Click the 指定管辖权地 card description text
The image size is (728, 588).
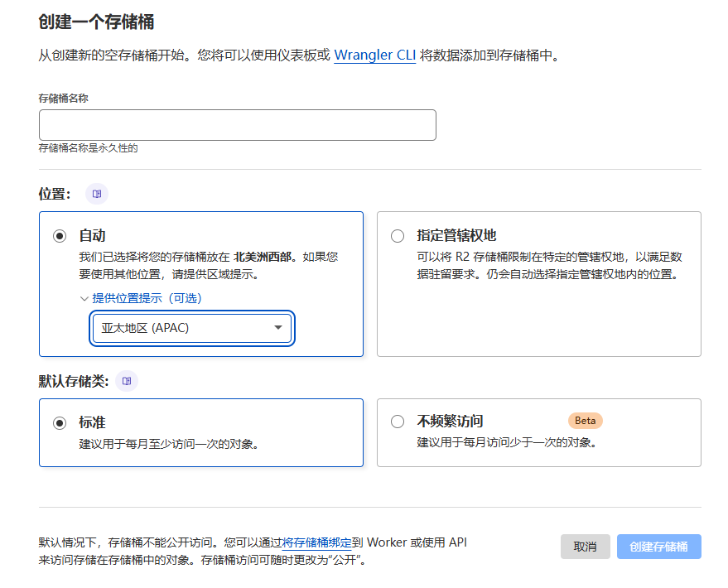(x=549, y=265)
